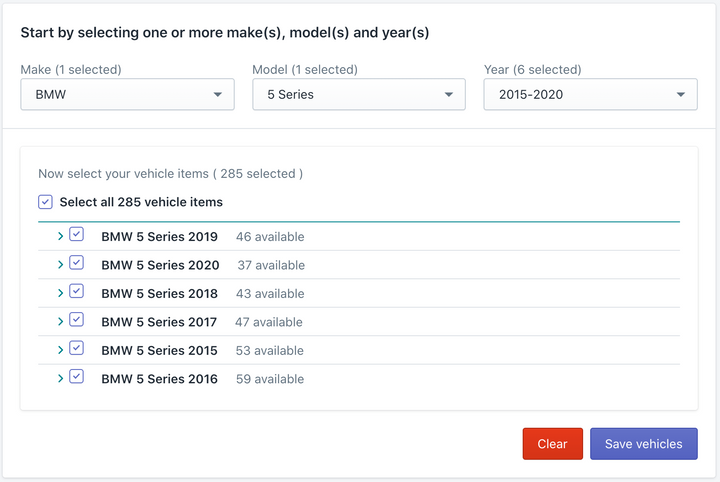This screenshot has height=482, width=720.
Task: Expand the BMW 5 Series 2016 row chevron
Action: 60,379
